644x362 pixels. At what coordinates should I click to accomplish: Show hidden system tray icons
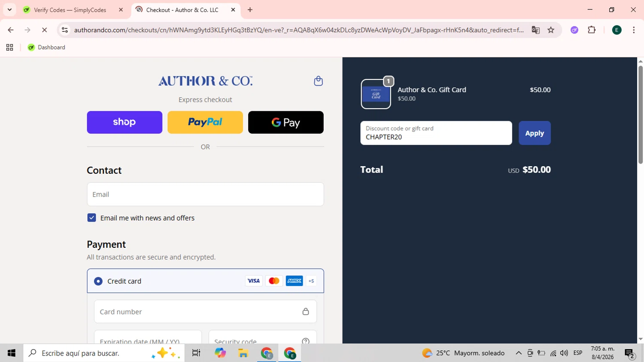(x=519, y=353)
